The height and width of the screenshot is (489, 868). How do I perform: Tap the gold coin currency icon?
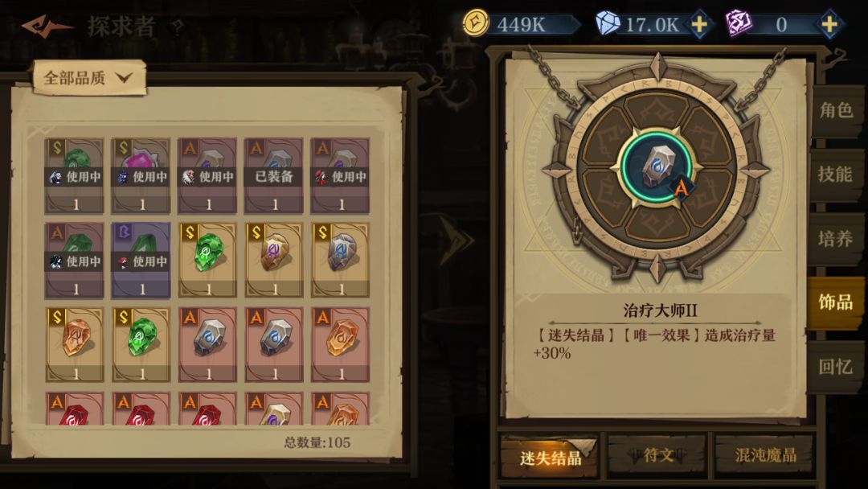click(476, 24)
